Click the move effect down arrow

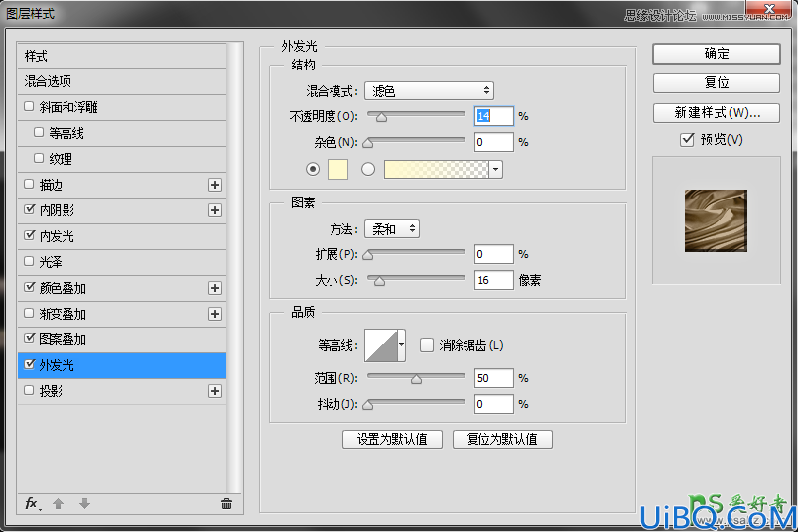(85, 504)
